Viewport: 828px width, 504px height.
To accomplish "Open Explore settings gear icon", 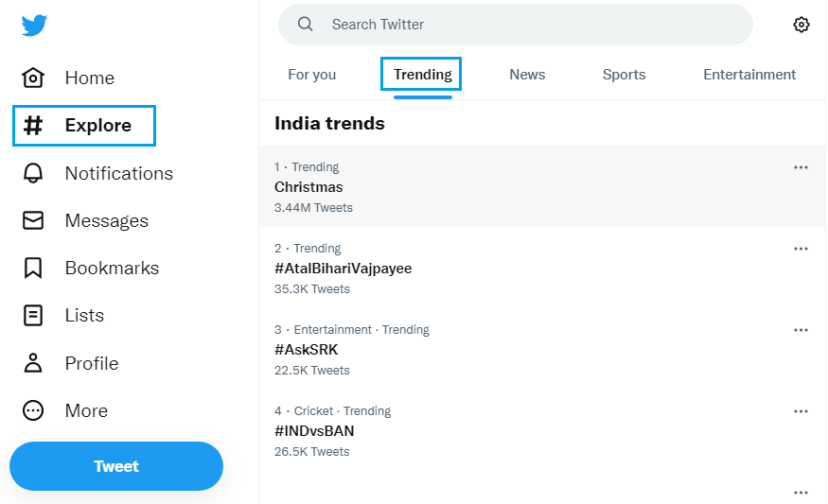I will point(802,25).
